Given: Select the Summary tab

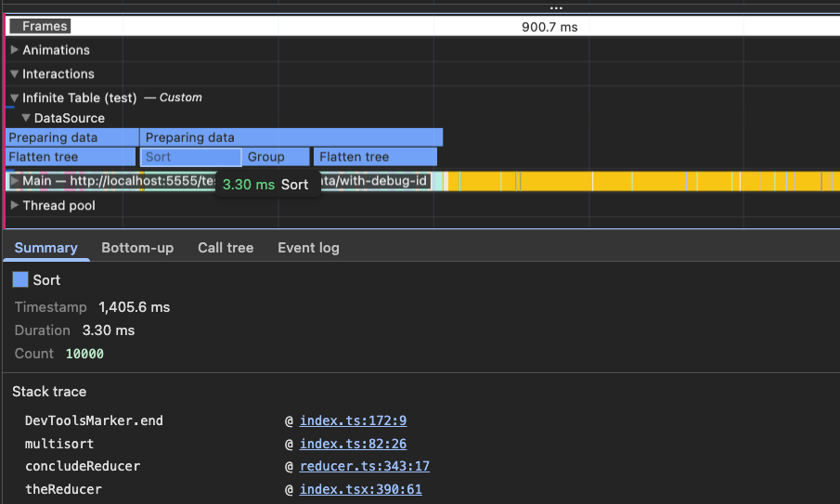Looking at the screenshot, I should point(45,248).
